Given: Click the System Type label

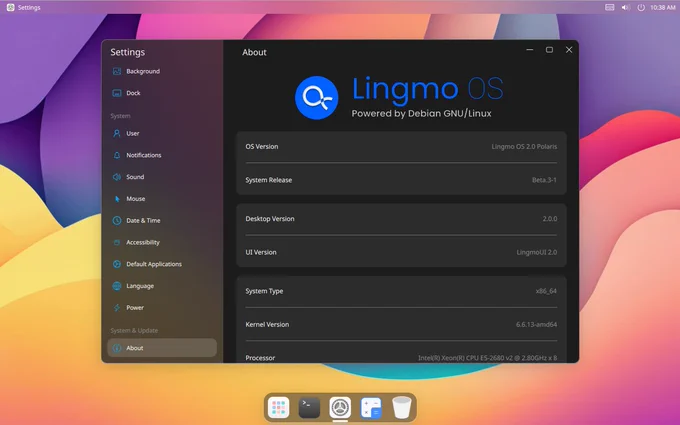Looking at the screenshot, I should [264, 291].
